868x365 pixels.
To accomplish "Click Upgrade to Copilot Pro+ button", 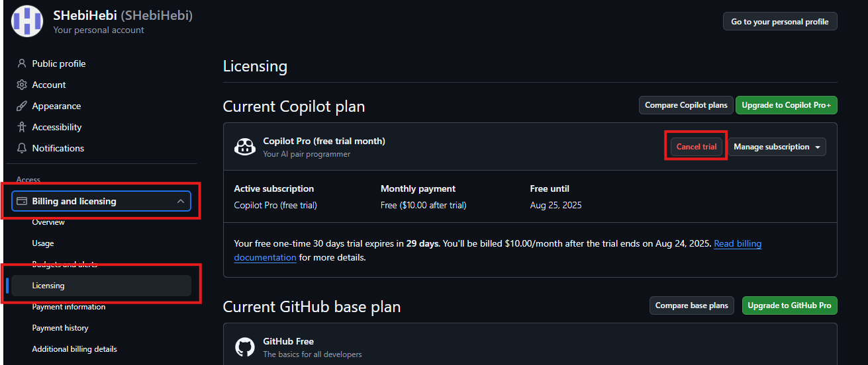I will [x=787, y=105].
